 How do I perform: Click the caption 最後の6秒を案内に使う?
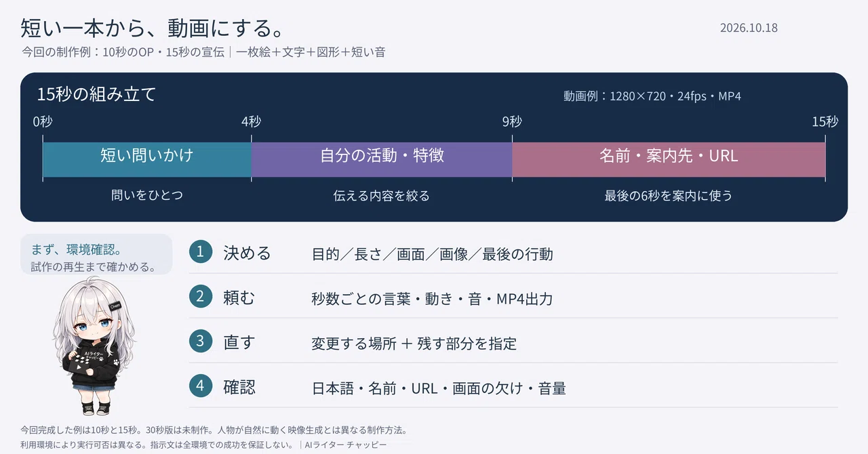(669, 196)
